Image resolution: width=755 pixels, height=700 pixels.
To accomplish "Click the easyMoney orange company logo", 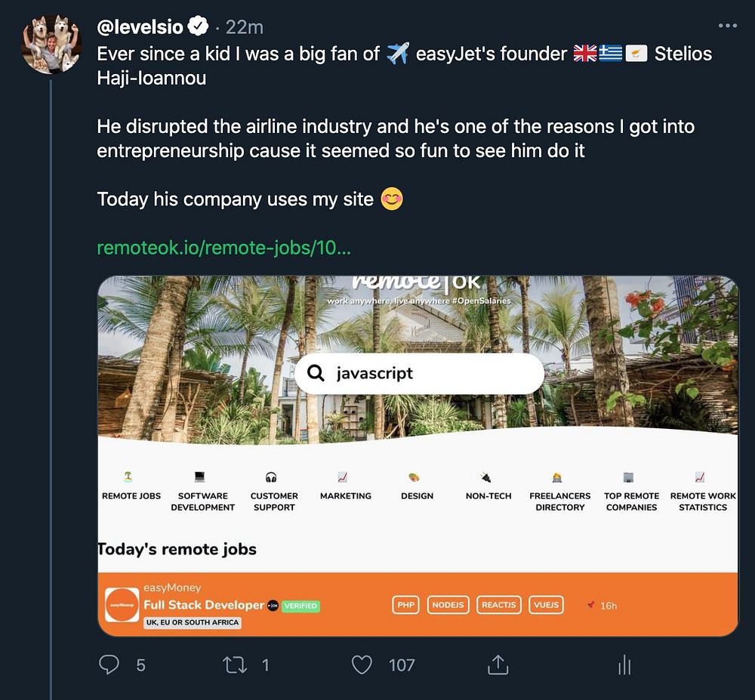I will click(122, 605).
